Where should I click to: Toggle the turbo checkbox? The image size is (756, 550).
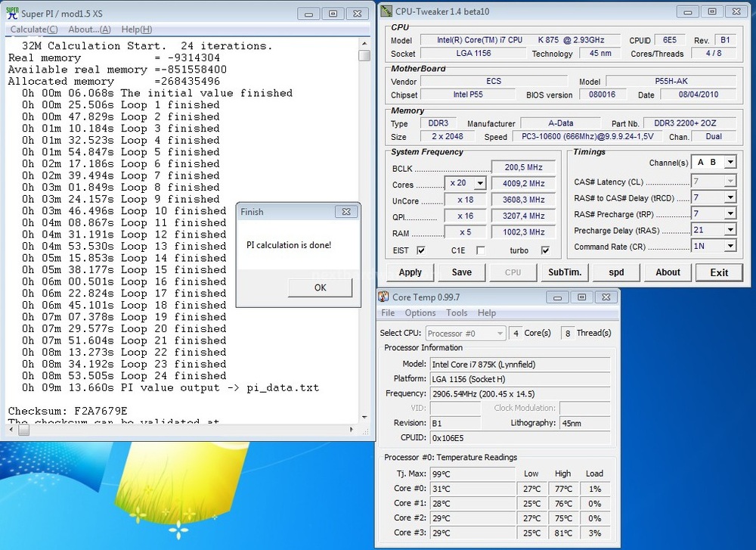point(545,250)
